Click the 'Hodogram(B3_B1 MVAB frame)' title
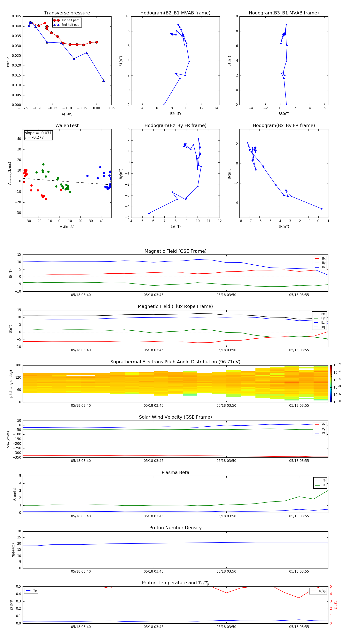This screenshot has width=351, height=644. [284, 13]
